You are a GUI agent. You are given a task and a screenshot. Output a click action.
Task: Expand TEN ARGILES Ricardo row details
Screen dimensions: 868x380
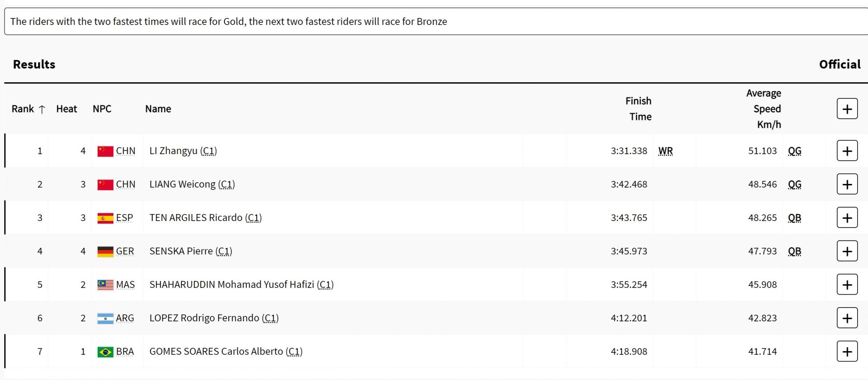point(847,218)
